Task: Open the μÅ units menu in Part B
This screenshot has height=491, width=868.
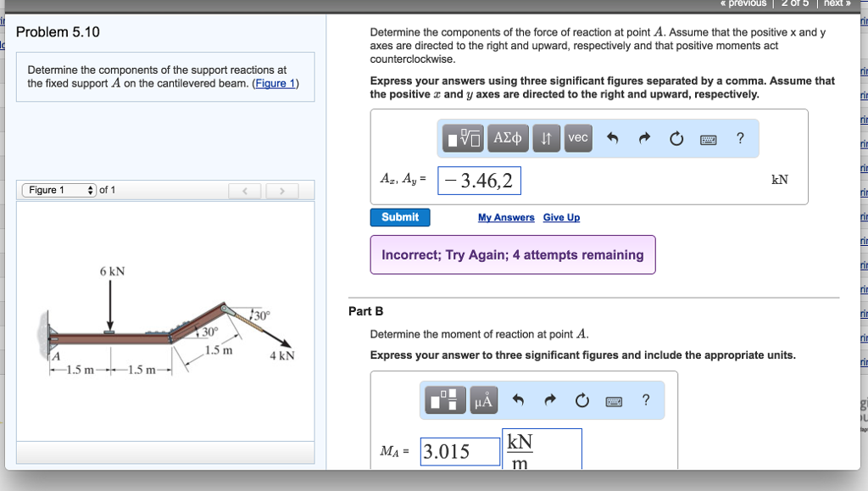Action: [483, 400]
